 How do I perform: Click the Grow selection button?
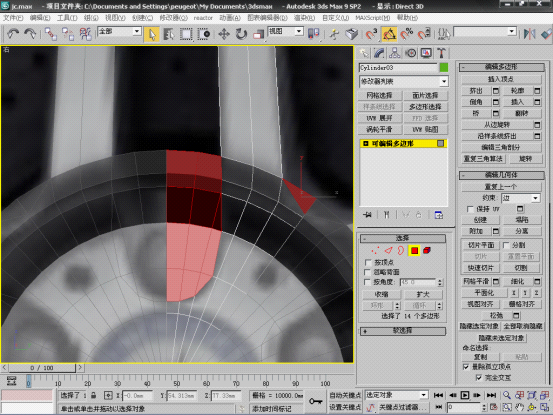pos(423,294)
